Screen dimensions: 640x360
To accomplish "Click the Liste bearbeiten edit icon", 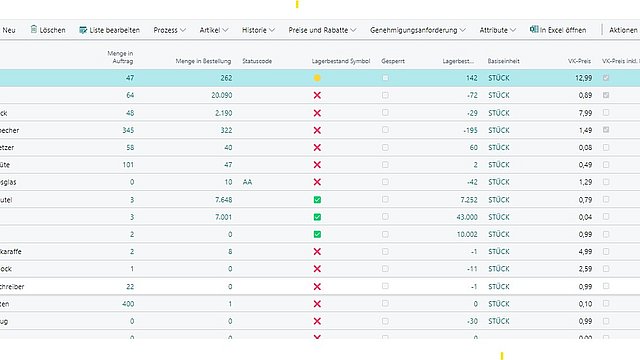I will [x=83, y=30].
